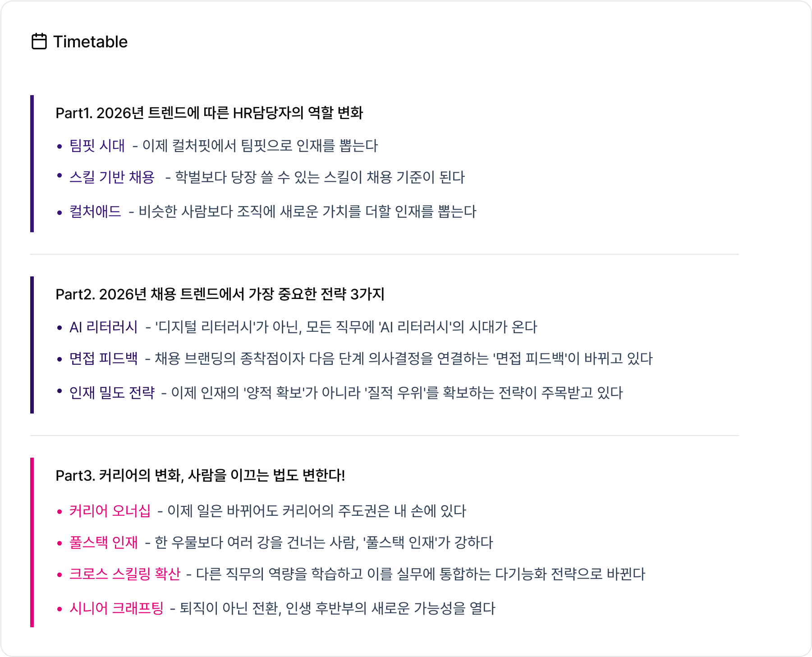This screenshot has height=657, width=812.
Task: Open the AI 리터러시 link
Action: click(103, 327)
